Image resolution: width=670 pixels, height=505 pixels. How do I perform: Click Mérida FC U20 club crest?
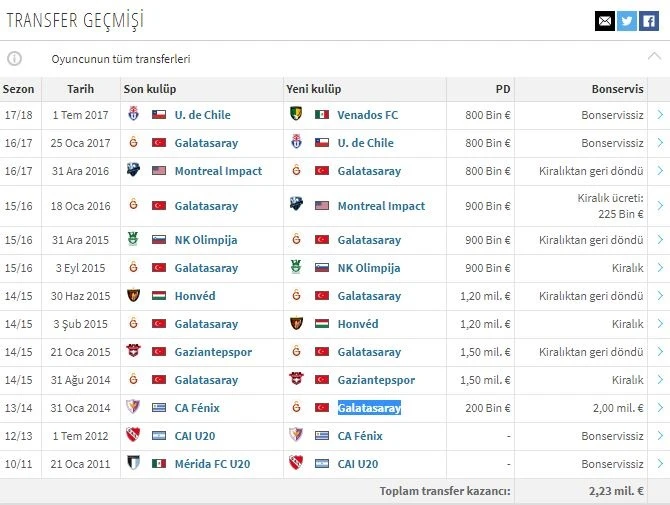pos(132,464)
